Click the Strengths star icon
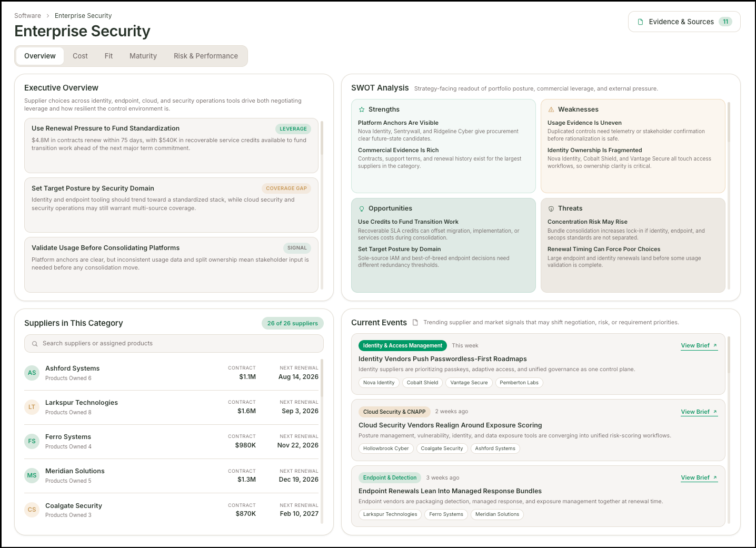Viewport: 756px width, 548px height. [x=362, y=109]
